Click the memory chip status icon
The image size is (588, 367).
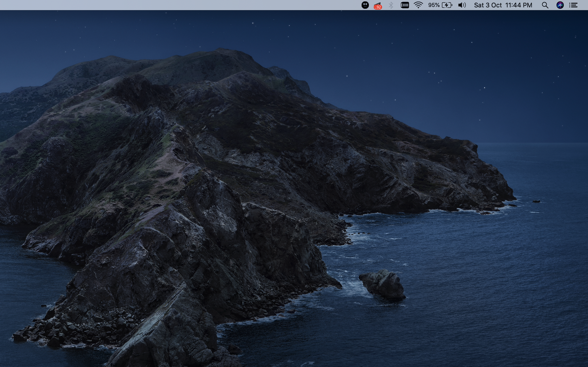[404, 5]
